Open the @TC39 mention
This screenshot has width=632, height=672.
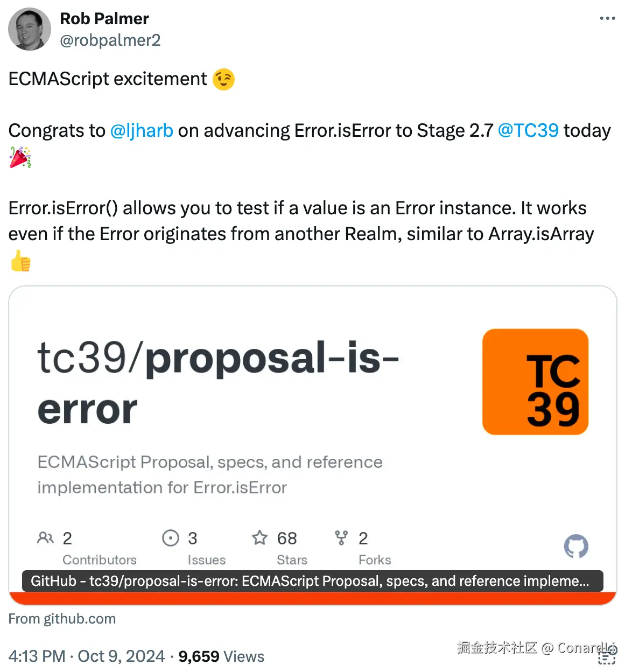pos(528,131)
